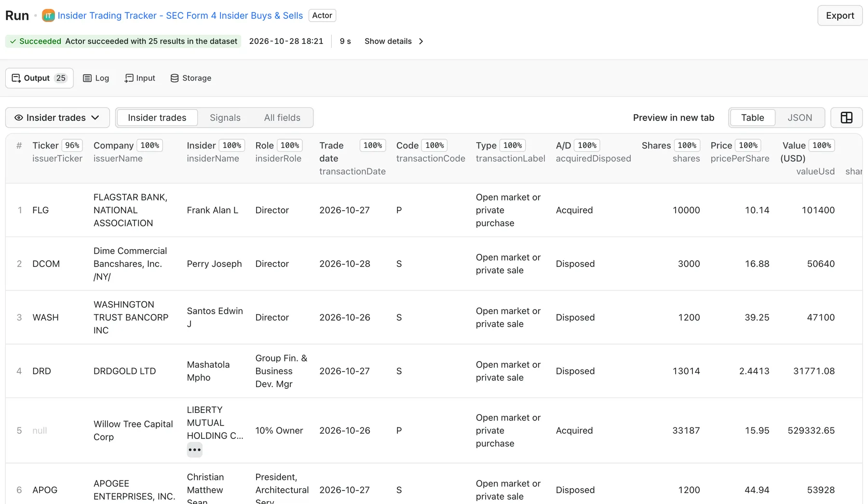Click the 529332.65 value cell
Viewport: 868px width, 504px height.
[x=811, y=430]
